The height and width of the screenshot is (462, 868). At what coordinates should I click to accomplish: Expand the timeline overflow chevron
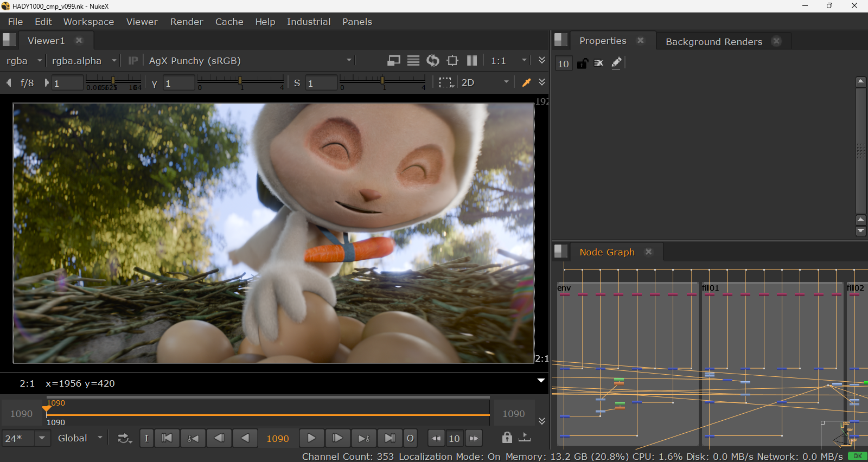click(x=542, y=421)
